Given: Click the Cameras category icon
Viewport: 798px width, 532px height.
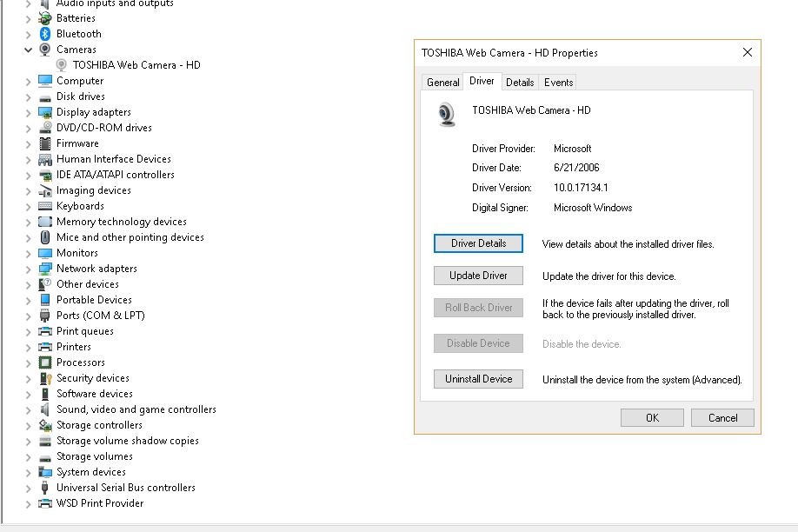Looking at the screenshot, I should [x=45, y=50].
